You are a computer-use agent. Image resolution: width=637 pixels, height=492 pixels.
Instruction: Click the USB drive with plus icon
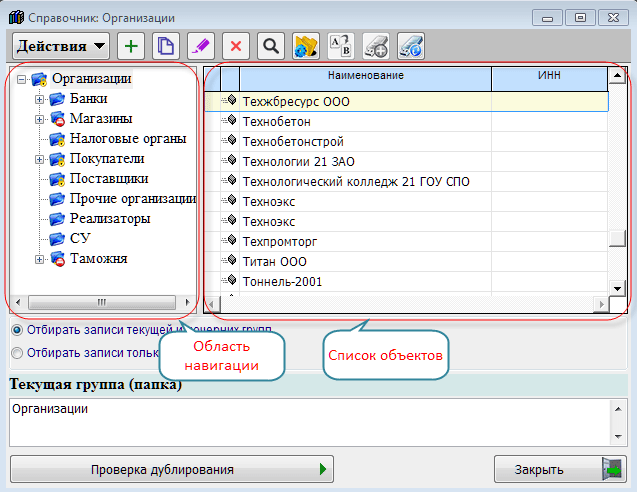(x=376, y=46)
